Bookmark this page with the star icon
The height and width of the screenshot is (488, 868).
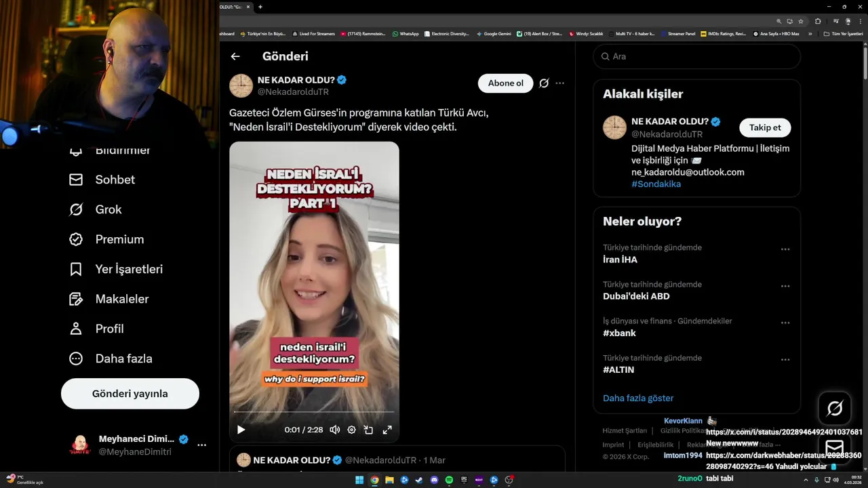pyautogui.click(x=801, y=21)
